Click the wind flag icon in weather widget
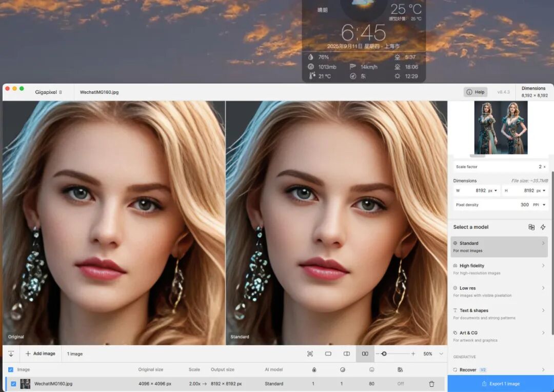 point(352,67)
